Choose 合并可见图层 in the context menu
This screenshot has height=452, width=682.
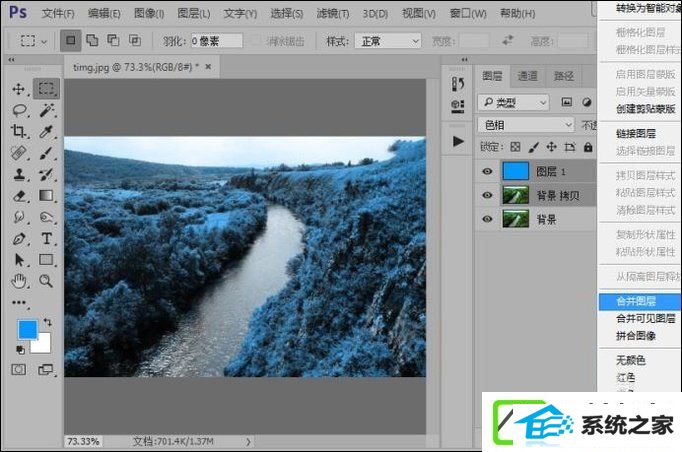[x=645, y=318]
